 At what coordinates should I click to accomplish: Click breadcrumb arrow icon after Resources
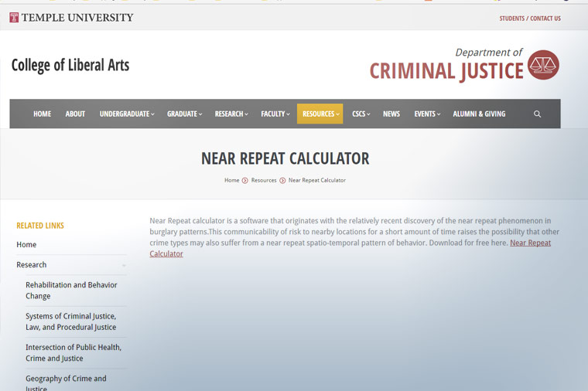pos(282,181)
